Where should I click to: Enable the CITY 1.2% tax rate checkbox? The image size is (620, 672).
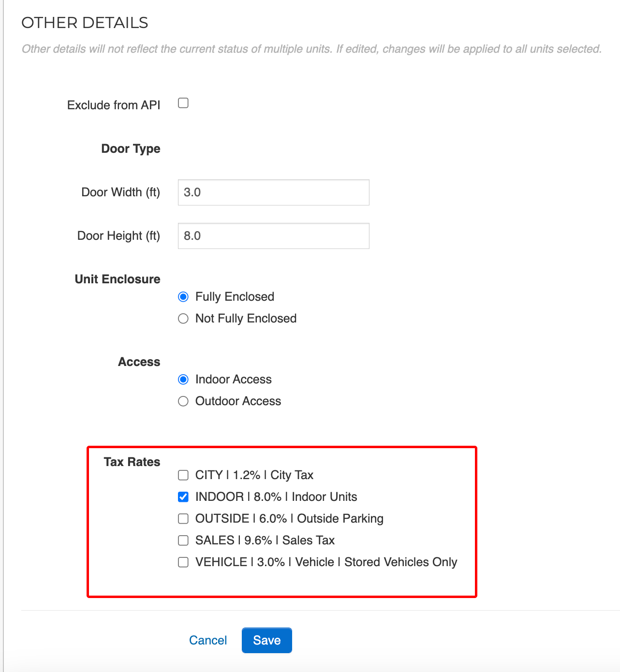click(x=183, y=475)
